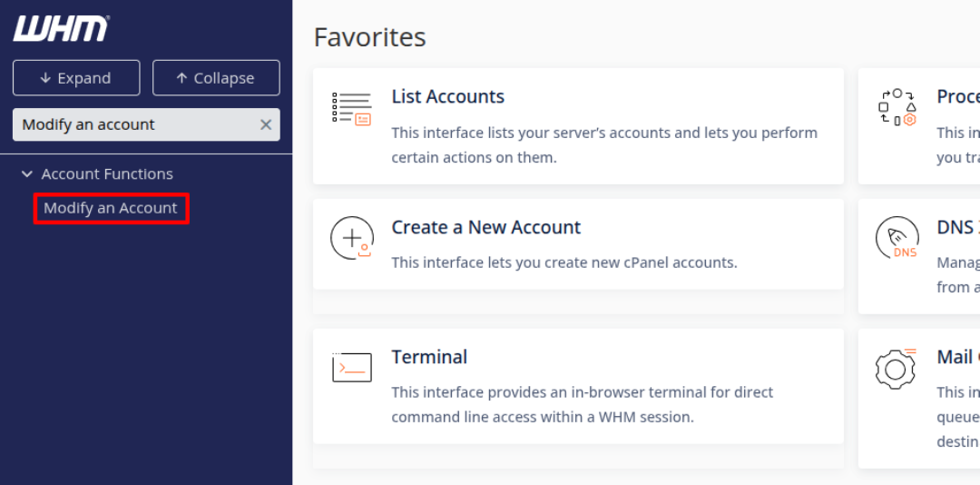This screenshot has width=980, height=485.
Task: Expand all menu sections with Expand button
Action: click(76, 77)
